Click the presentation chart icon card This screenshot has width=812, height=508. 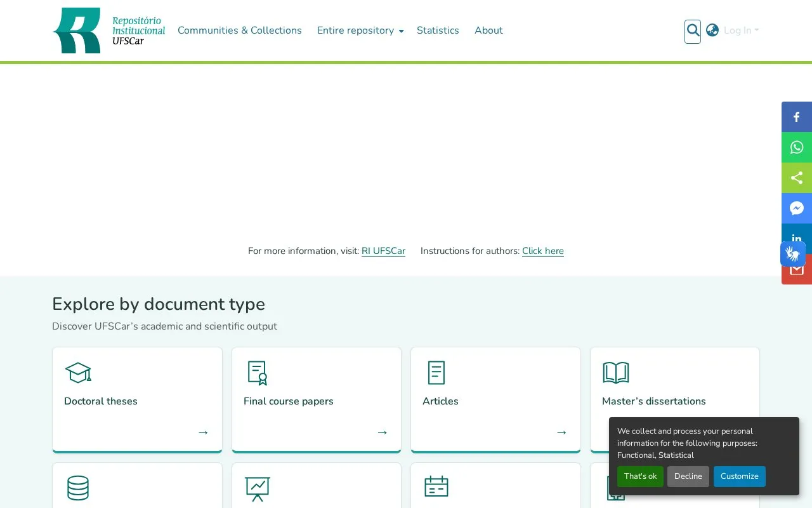point(258,488)
